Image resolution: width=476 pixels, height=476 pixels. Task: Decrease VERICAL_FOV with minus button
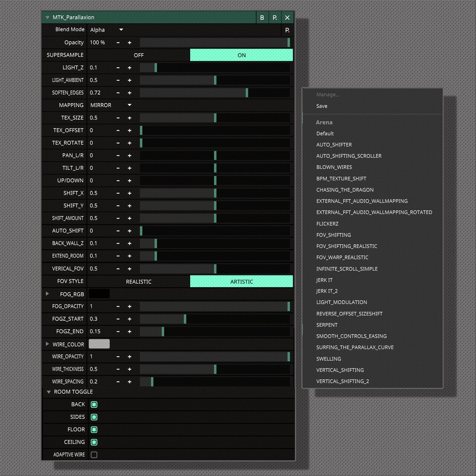pos(118,268)
